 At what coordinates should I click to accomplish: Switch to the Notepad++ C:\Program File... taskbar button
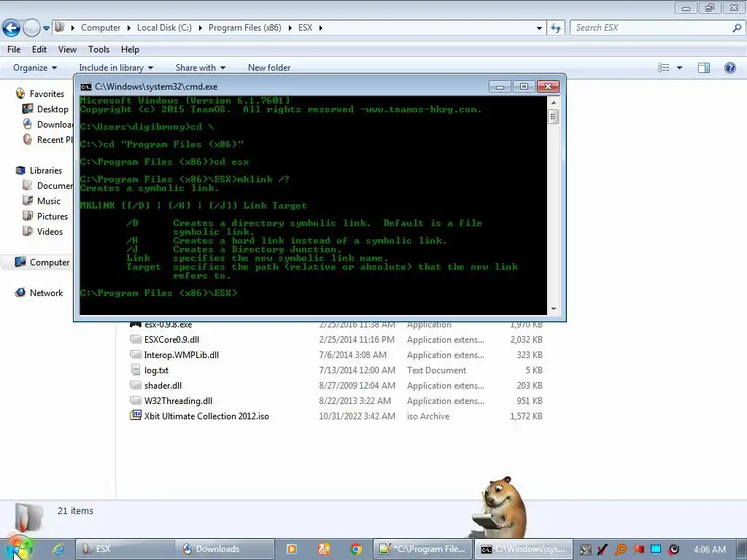422,549
